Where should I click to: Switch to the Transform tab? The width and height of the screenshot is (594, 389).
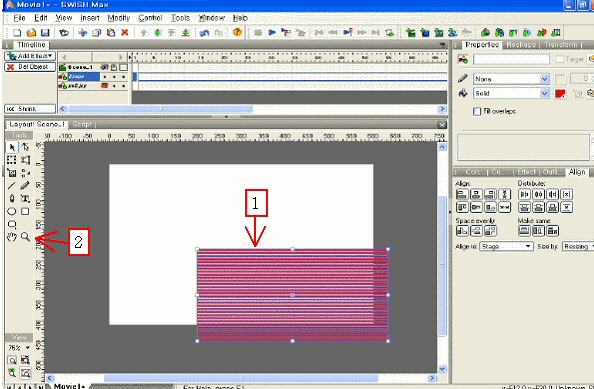[561, 45]
